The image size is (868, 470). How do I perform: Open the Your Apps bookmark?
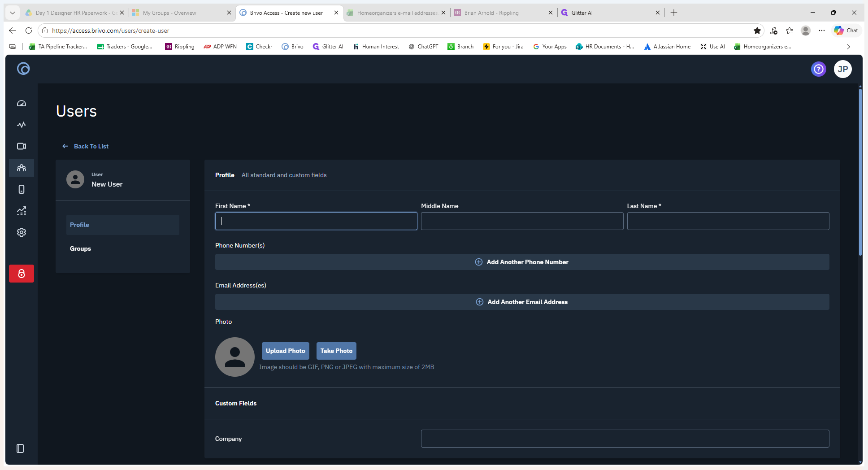[550, 47]
